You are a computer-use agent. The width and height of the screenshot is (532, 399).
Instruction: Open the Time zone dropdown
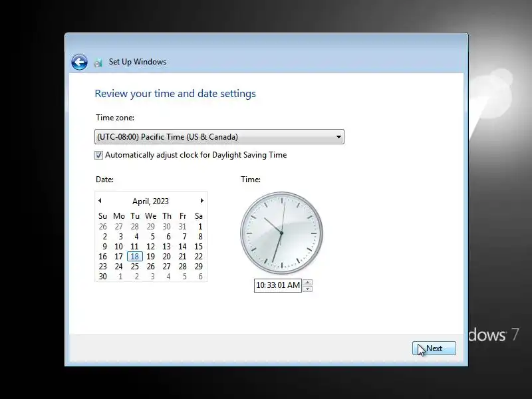pos(219,137)
